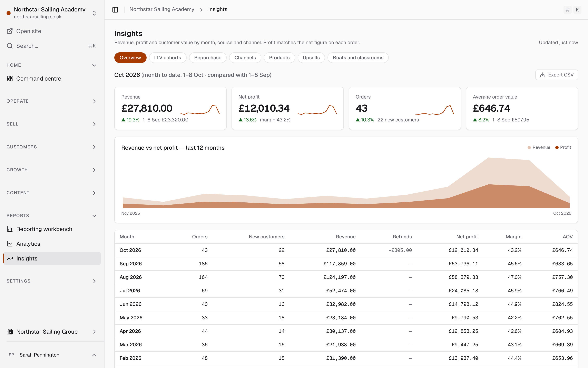Image resolution: width=588 pixels, height=368 pixels.
Task: Switch to the Repurchase tab
Action: click(x=208, y=58)
